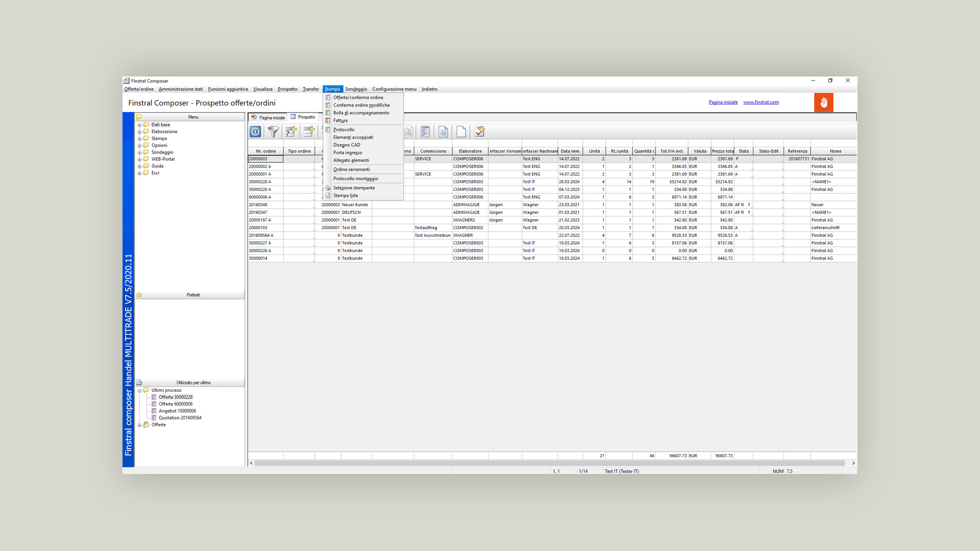Click the blank page toolbar icon
980x551 pixels.
click(x=461, y=132)
